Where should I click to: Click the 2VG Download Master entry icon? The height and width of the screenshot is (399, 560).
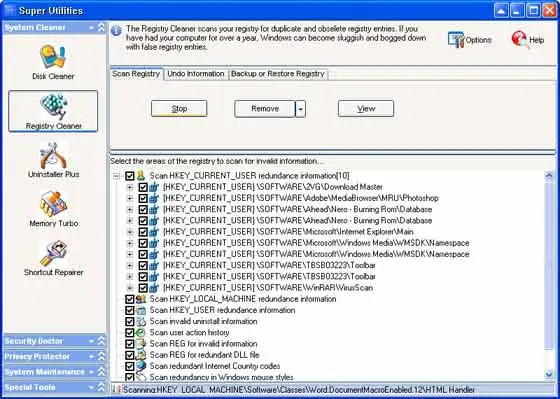point(154,187)
